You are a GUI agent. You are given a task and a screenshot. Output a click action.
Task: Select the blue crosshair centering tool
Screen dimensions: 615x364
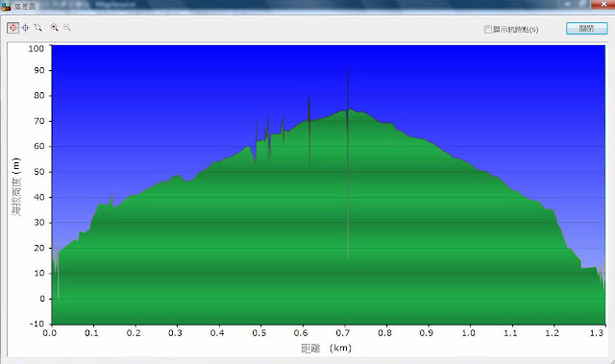[x=26, y=28]
